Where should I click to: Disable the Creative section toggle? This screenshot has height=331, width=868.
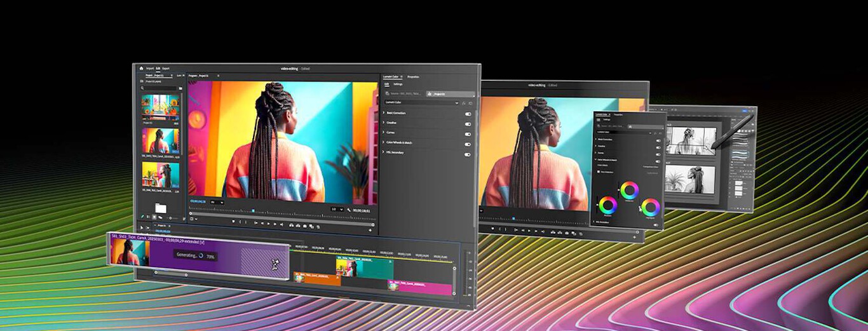[468, 124]
